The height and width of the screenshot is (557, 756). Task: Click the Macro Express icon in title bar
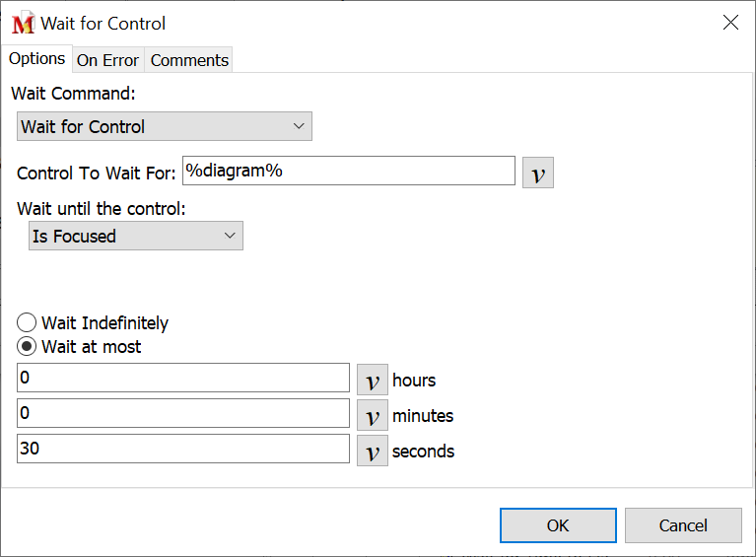pos(23,24)
